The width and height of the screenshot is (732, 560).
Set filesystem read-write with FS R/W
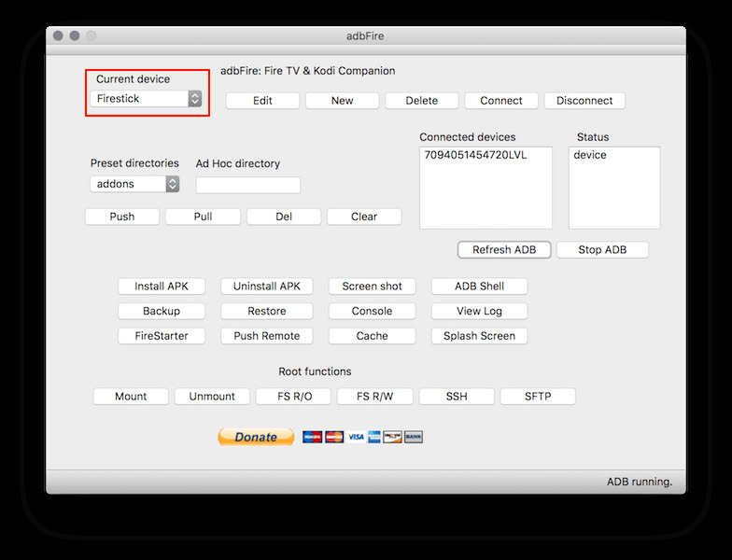click(x=375, y=396)
